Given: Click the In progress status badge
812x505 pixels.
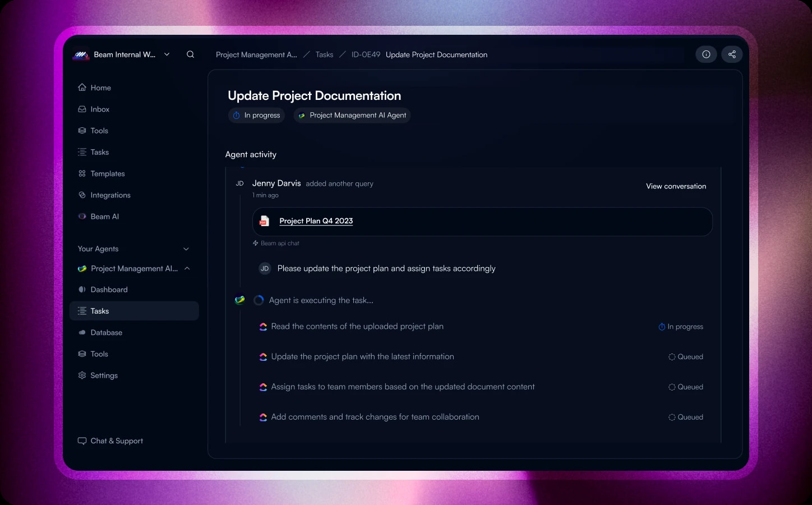Looking at the screenshot, I should [x=256, y=115].
